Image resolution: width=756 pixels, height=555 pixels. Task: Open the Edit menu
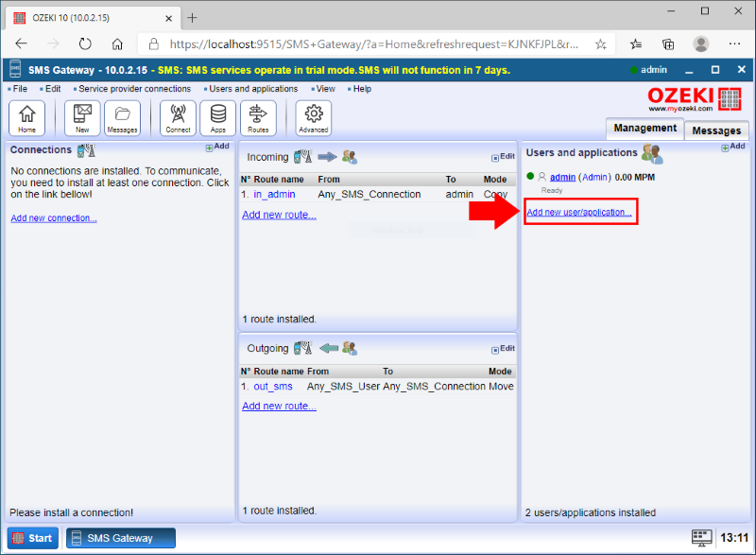[x=53, y=89]
